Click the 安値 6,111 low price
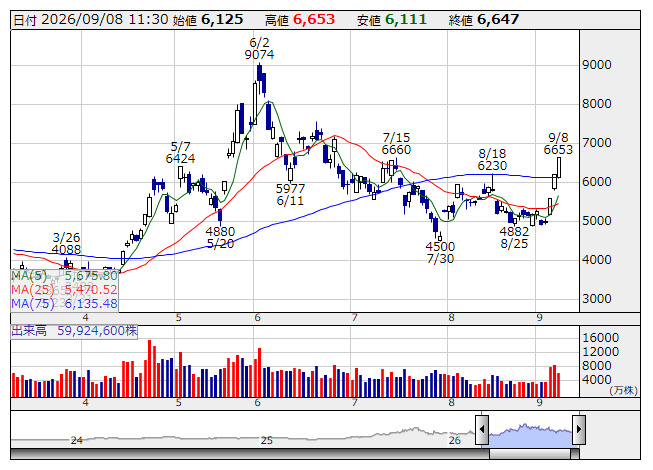653x470 pixels. [x=392, y=20]
